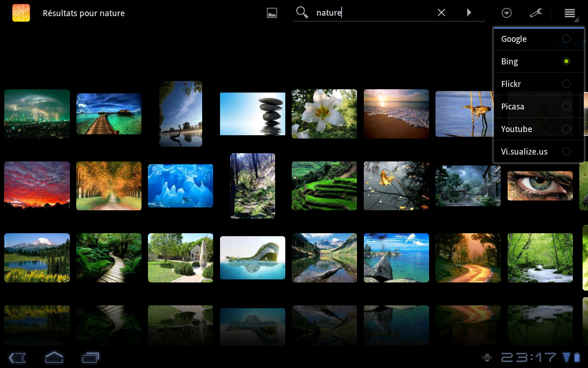
Task: Tap the Android home button
Action: [54, 357]
